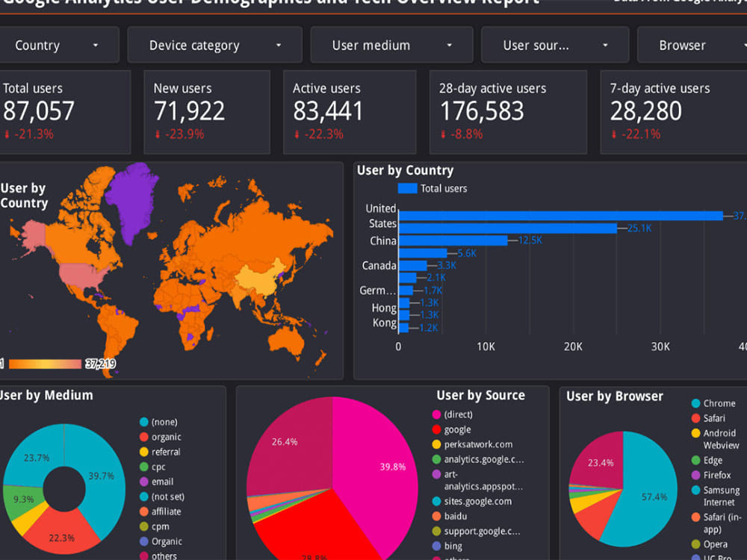Click the Safari legend marker
The height and width of the screenshot is (560, 747).
(x=695, y=417)
